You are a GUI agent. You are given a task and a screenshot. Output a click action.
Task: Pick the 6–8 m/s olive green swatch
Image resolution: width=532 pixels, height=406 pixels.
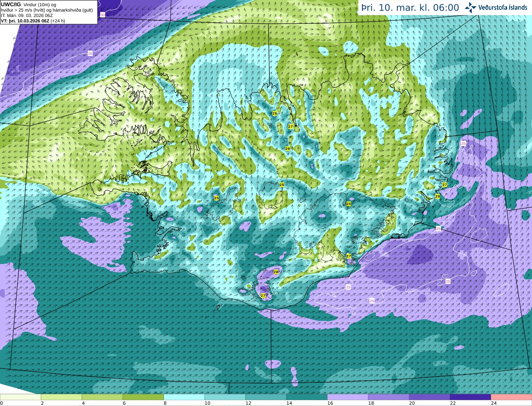point(143,397)
